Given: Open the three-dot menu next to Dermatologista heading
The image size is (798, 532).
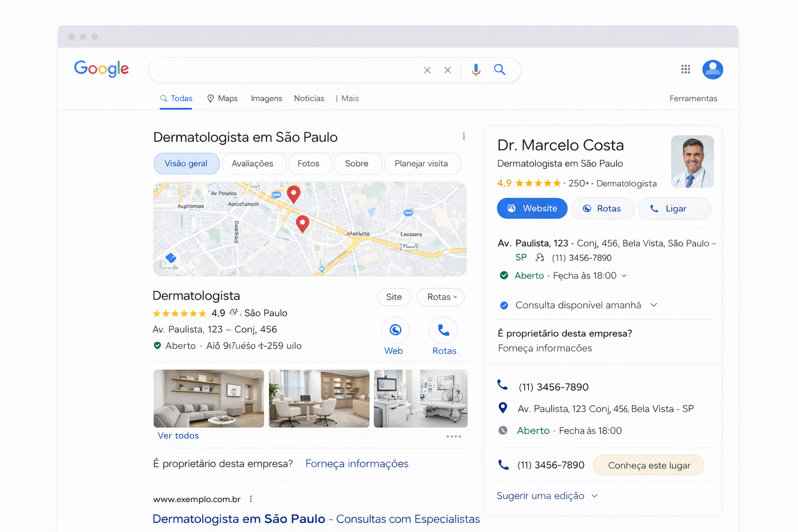Looking at the screenshot, I should click(x=464, y=136).
